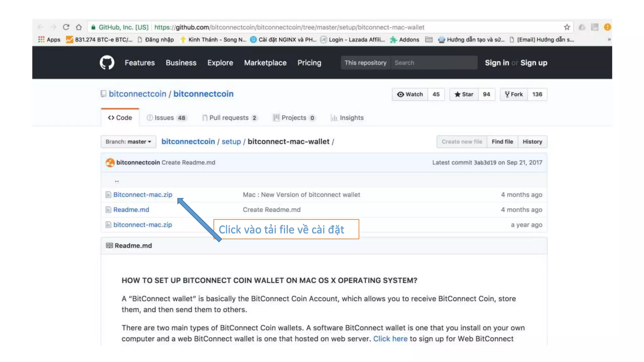Toggle Star for this repository

click(x=464, y=94)
